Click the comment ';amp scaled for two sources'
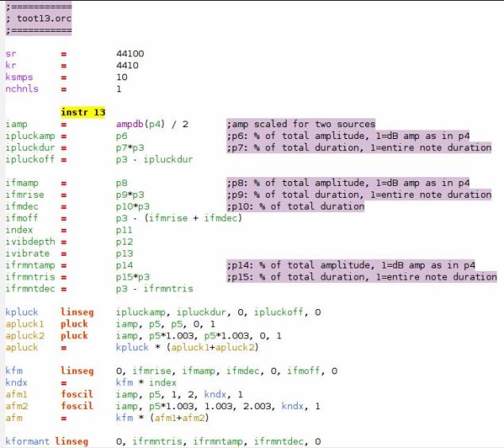Image resolution: width=504 pixels, height=448 pixels. pos(301,124)
